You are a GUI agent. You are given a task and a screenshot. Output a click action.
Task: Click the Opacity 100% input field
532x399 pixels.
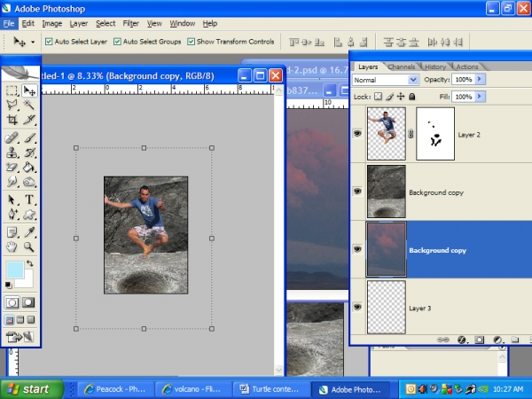tap(463, 80)
